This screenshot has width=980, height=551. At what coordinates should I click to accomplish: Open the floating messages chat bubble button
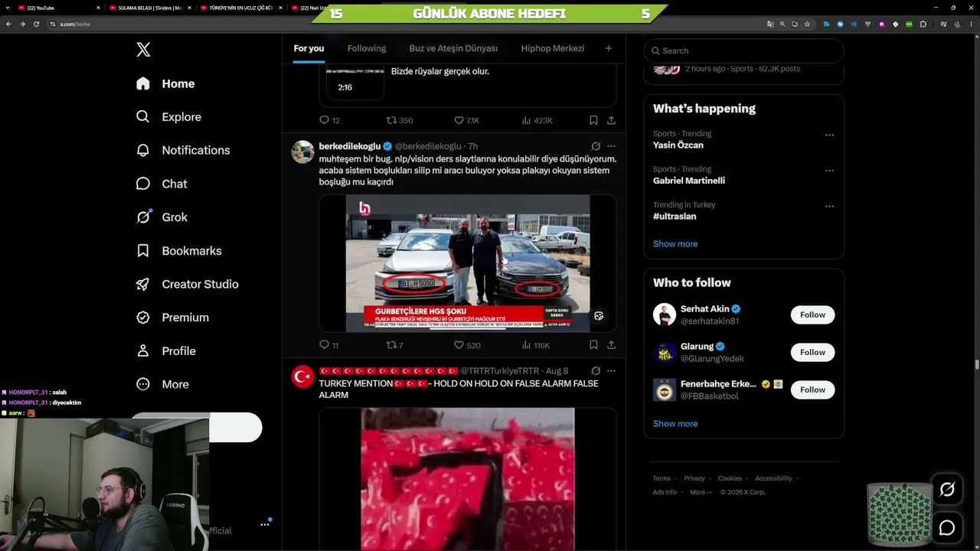(947, 528)
